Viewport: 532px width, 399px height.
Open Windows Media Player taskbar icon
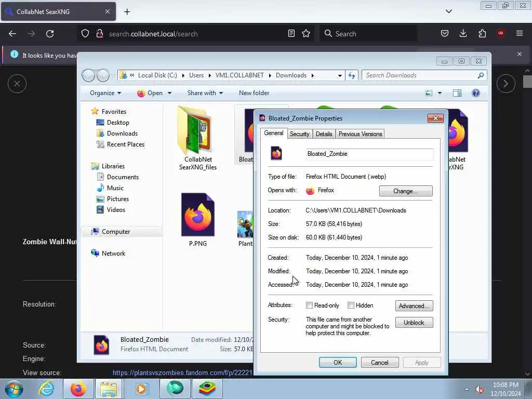pyautogui.click(x=141, y=389)
